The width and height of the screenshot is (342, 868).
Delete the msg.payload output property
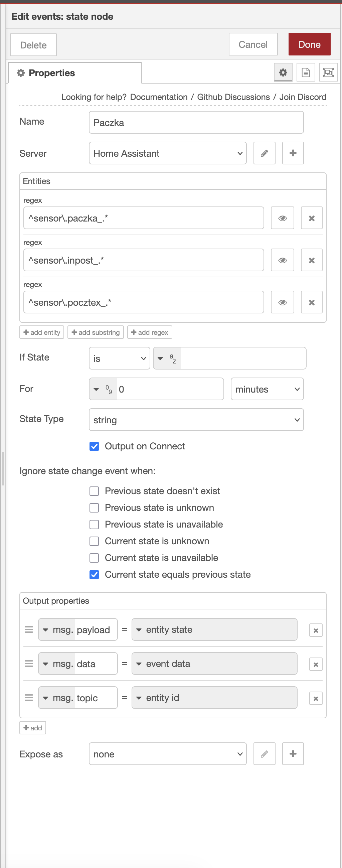(315, 630)
